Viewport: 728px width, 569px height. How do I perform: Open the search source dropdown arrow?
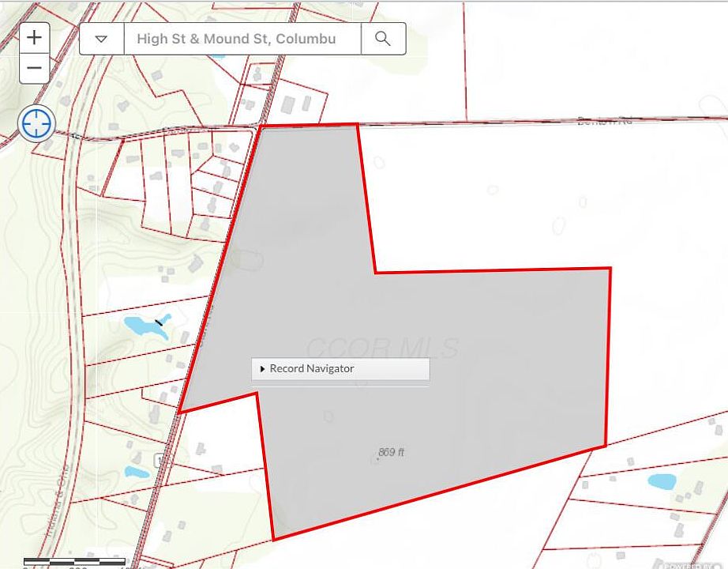101,39
